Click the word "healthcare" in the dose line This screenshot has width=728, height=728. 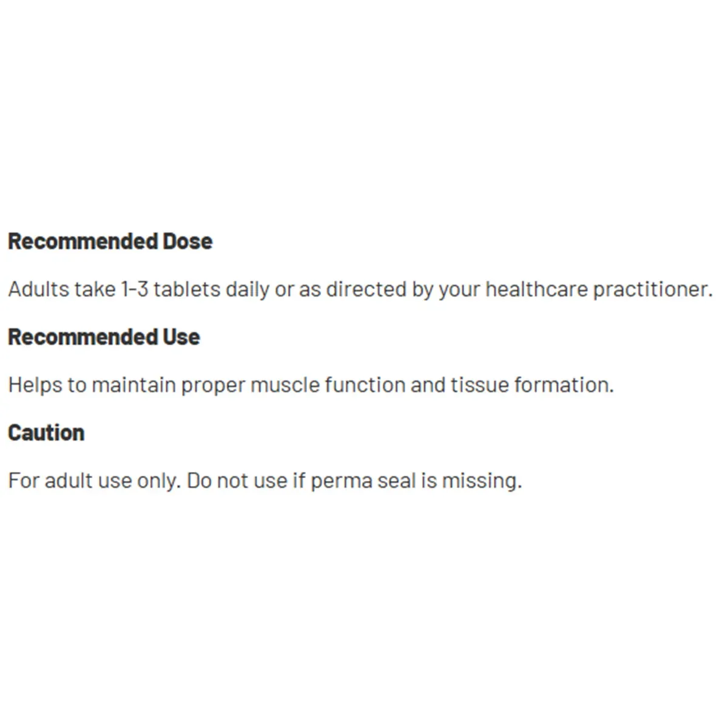(536, 289)
